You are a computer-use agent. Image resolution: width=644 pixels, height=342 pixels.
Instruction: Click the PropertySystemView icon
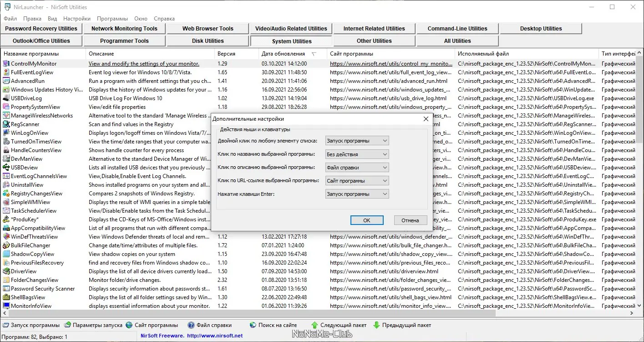pyautogui.click(x=6, y=107)
